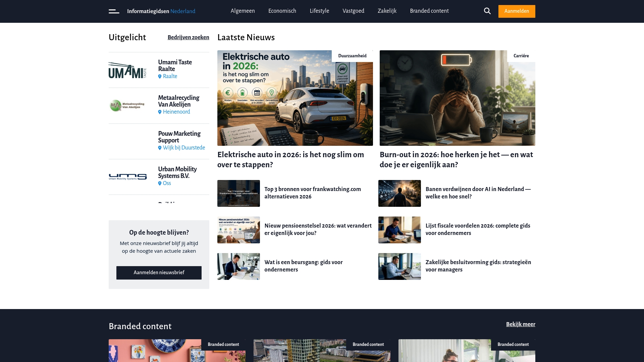This screenshot has width=644, height=362.
Task: Go to Informatiegidsen Nederland homepage
Action: [161, 11]
